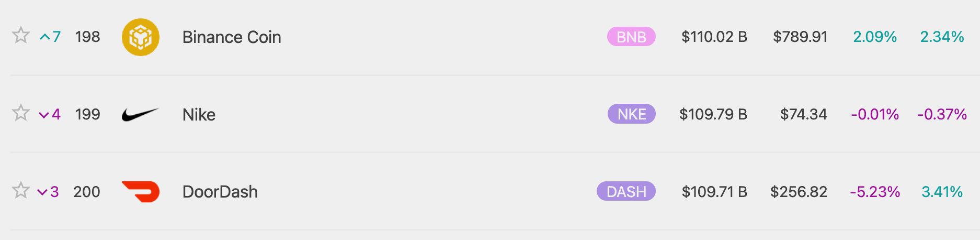Click the DASH ticker badge
Screen dimensions: 980x240
tap(626, 191)
